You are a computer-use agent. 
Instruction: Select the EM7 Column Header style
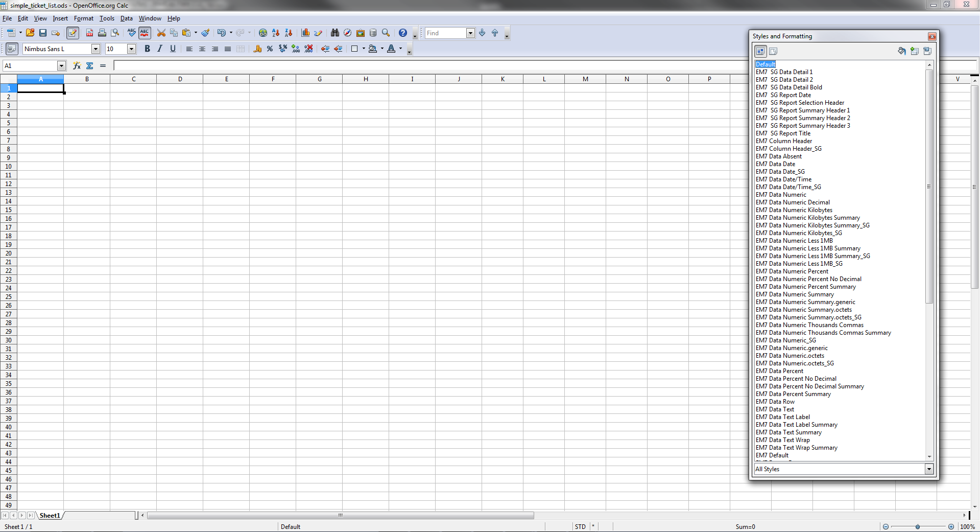[x=783, y=141]
